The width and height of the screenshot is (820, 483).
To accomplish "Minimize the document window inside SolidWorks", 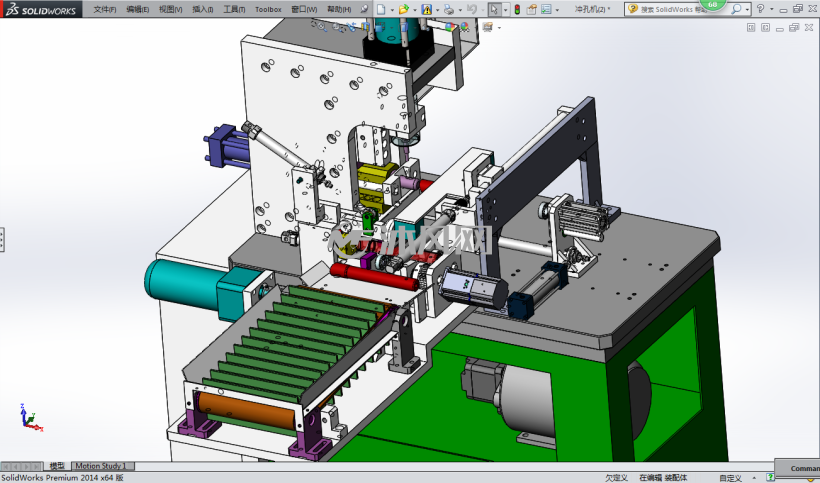I will 780,28.
